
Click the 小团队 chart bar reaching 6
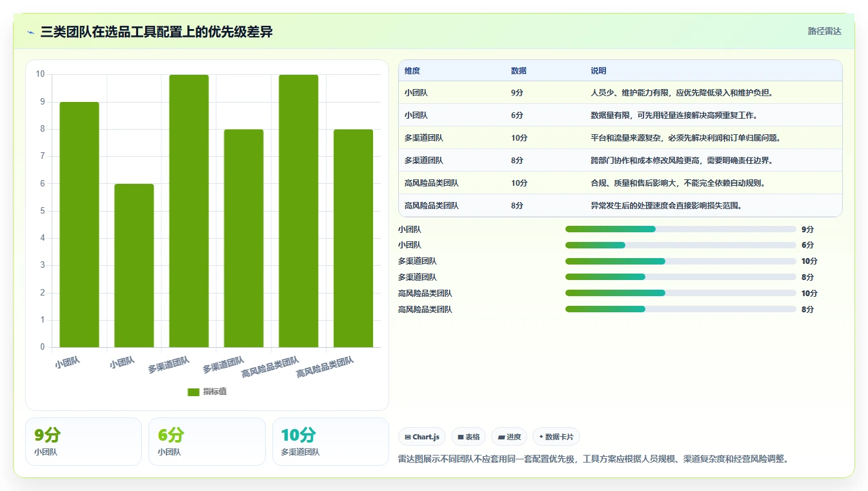(x=134, y=266)
